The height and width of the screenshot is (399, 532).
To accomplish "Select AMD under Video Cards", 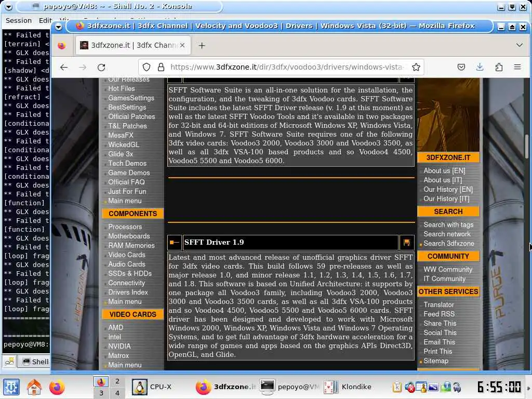I will point(116,328).
